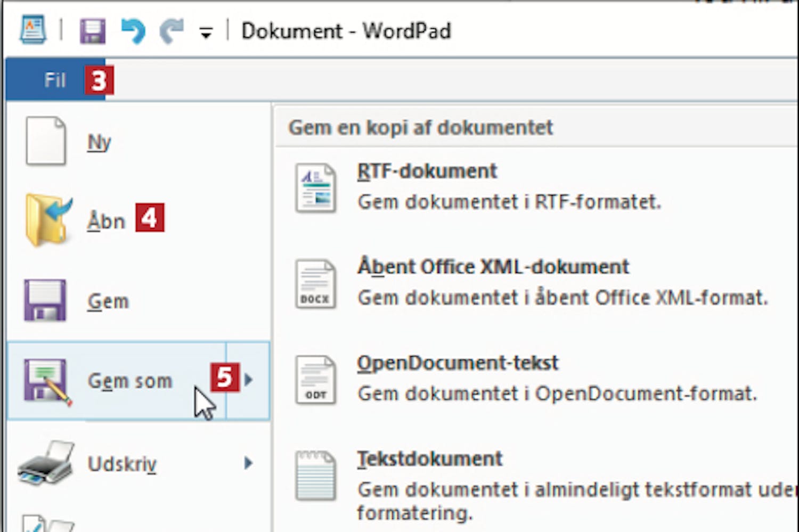The height and width of the screenshot is (532, 799).
Task: Click the Redo arrow icon
Action: tap(172, 31)
